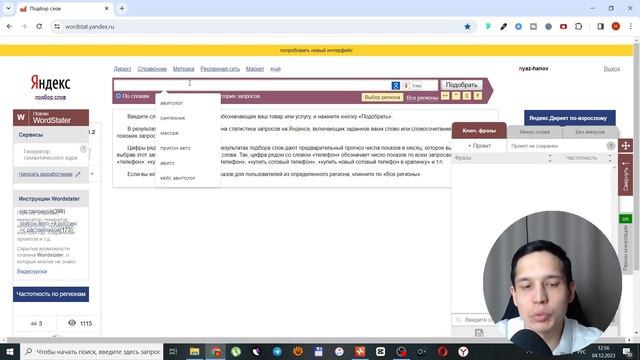The image size is (640, 360).
Task: Choose suggestion сантехник from the list
Action: pos(173,118)
